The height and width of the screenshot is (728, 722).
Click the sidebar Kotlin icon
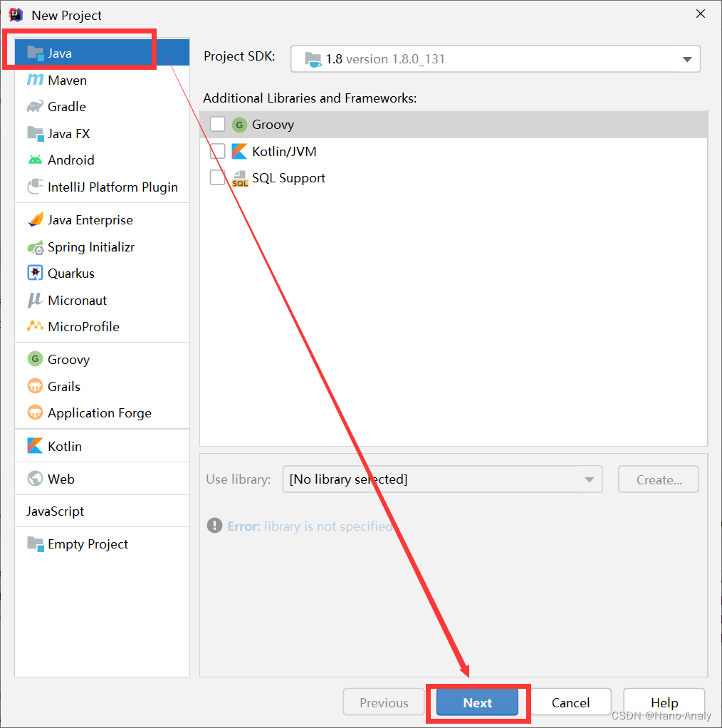36,446
